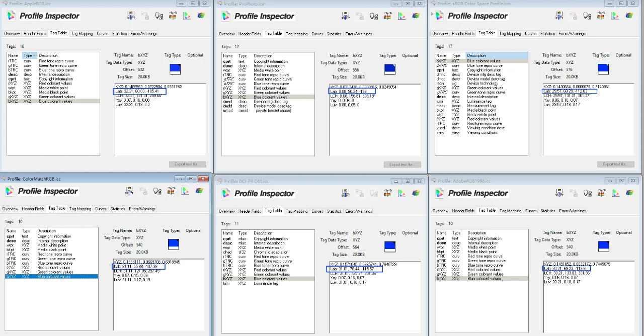Sort by Description column in sRGB tag list
644x336 pixels.
(x=497, y=55)
